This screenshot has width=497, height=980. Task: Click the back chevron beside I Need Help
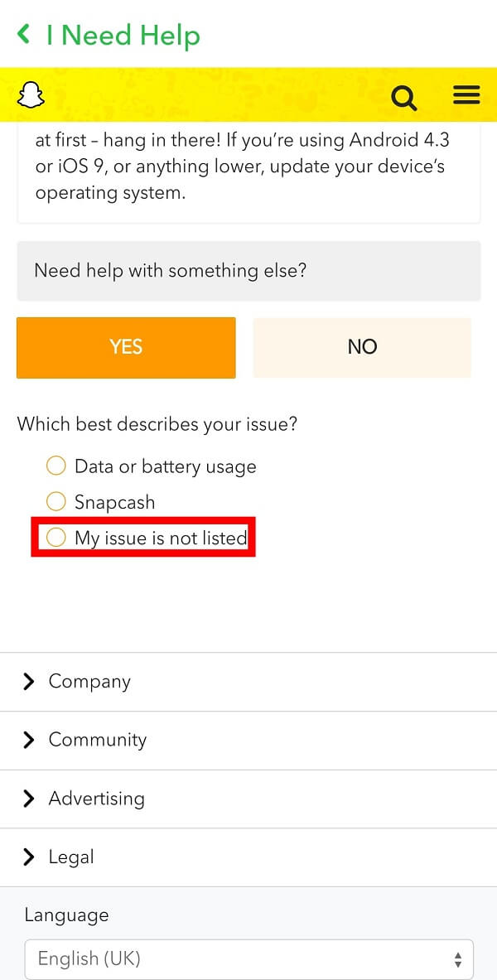coord(22,35)
